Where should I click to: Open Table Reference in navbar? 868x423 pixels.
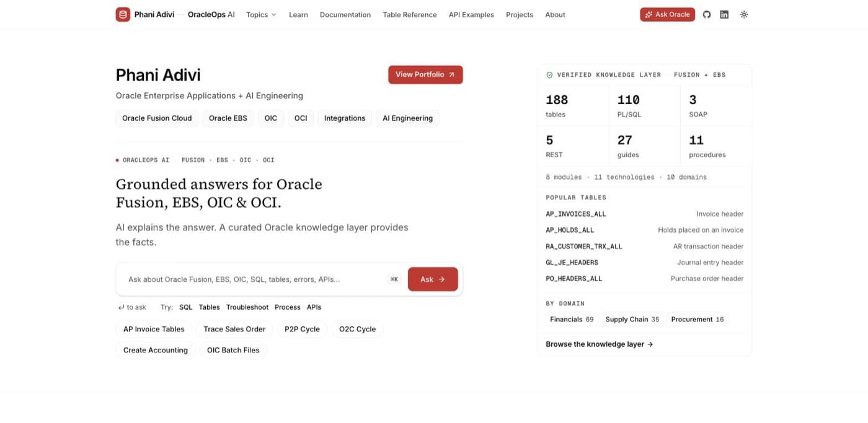410,14
